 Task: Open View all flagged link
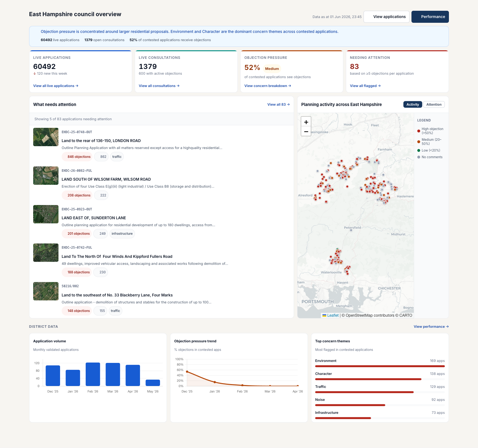pyautogui.click(x=365, y=86)
